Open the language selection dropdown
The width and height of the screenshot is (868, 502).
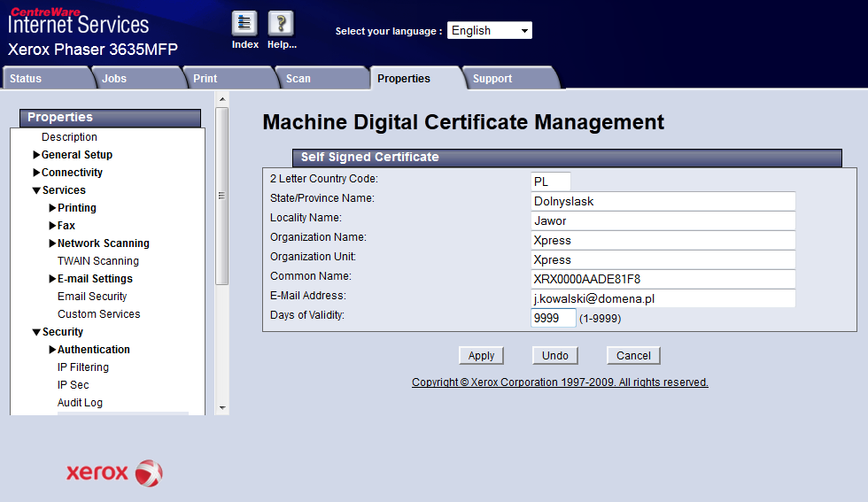click(489, 30)
